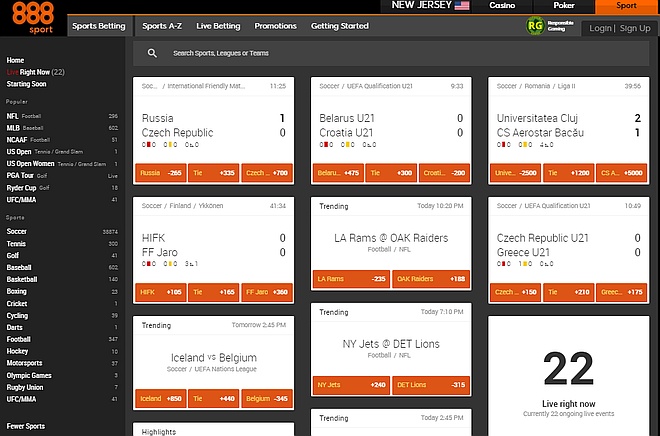Image resolution: width=660 pixels, height=436 pixels.
Task: Select NFL Football under Popular
Action: 62,116
